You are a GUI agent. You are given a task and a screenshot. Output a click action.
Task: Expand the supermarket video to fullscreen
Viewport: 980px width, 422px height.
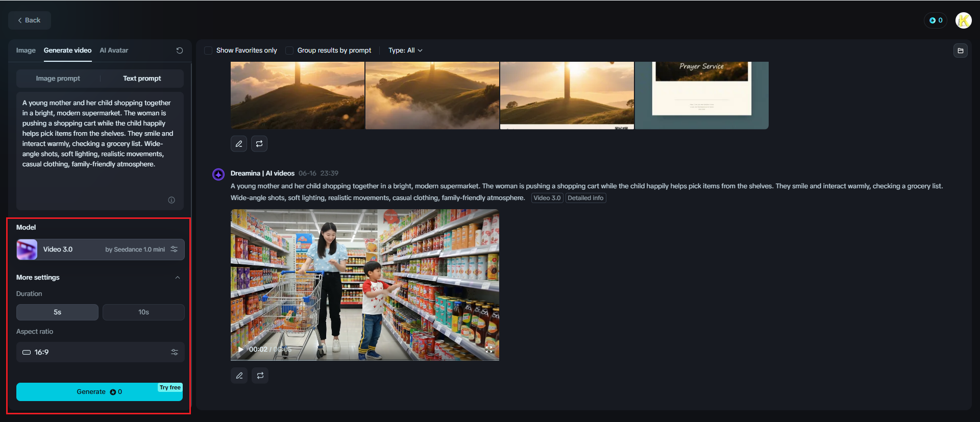coord(489,350)
